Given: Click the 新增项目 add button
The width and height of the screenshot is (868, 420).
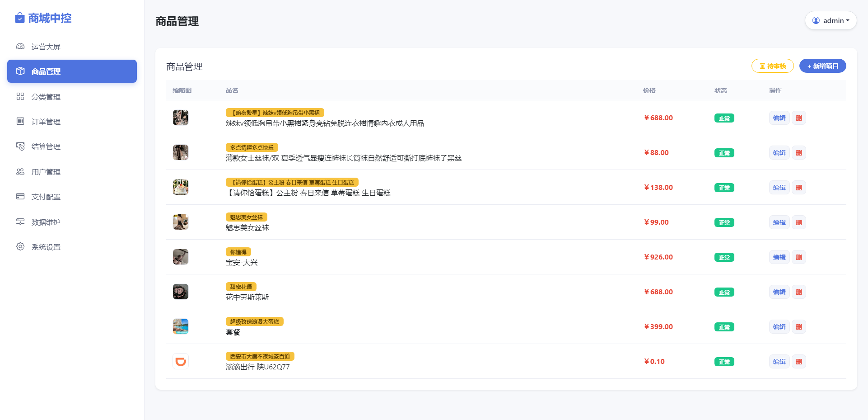Looking at the screenshot, I should click(822, 66).
